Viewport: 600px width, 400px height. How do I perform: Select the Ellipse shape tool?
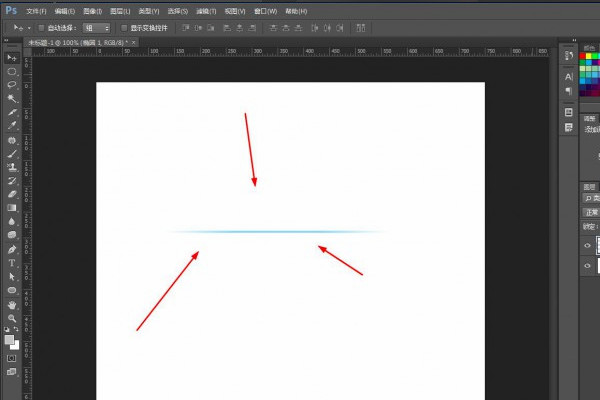[x=12, y=290]
